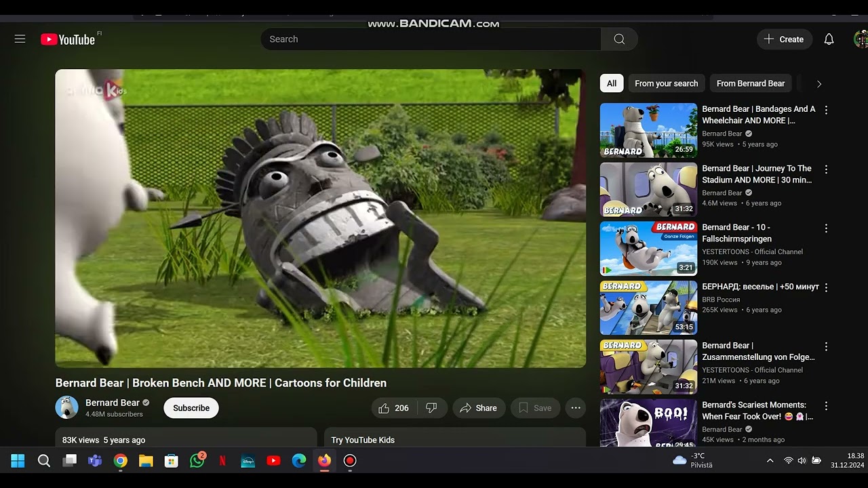Click the video player frame

coord(320,218)
